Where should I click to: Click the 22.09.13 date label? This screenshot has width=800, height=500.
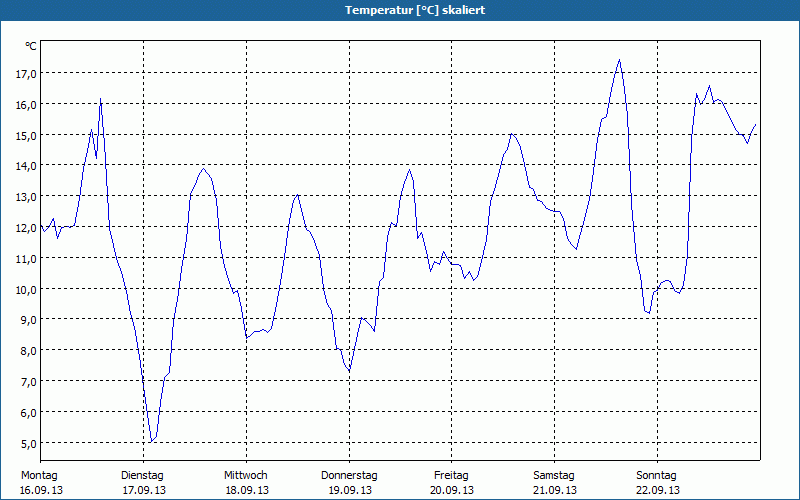pyautogui.click(x=658, y=490)
